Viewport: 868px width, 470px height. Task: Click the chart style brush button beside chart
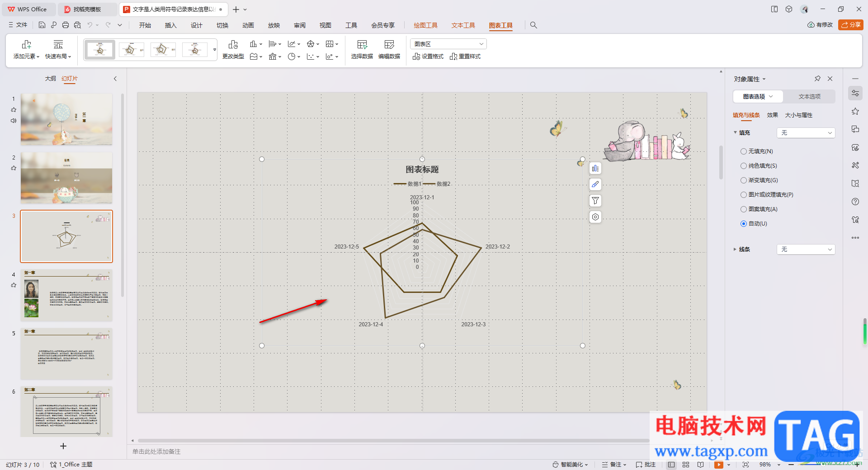click(595, 184)
